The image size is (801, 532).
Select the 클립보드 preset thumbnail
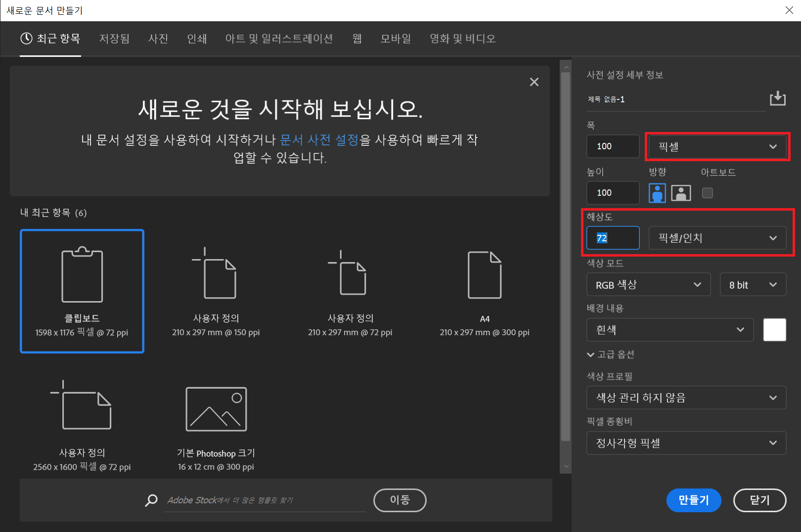coord(82,291)
